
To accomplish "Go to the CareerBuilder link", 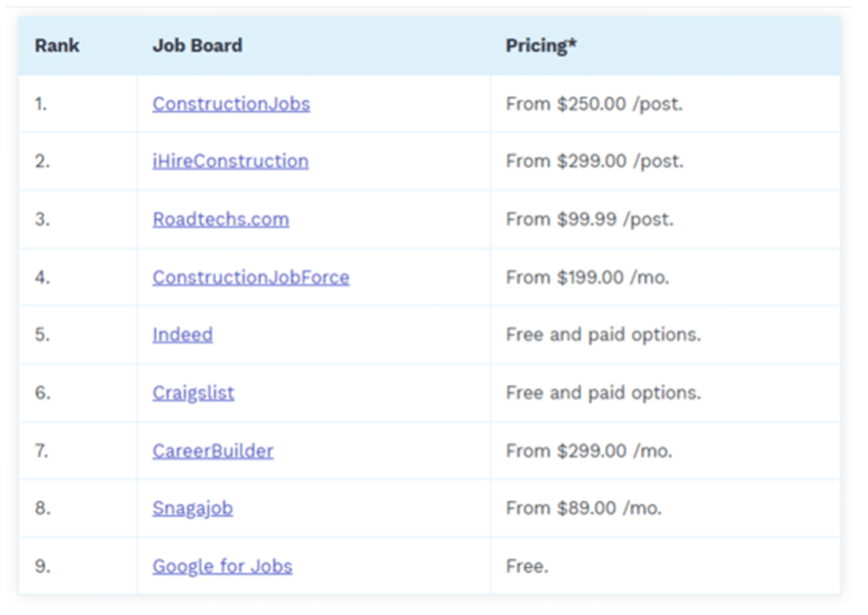I will (x=213, y=451).
